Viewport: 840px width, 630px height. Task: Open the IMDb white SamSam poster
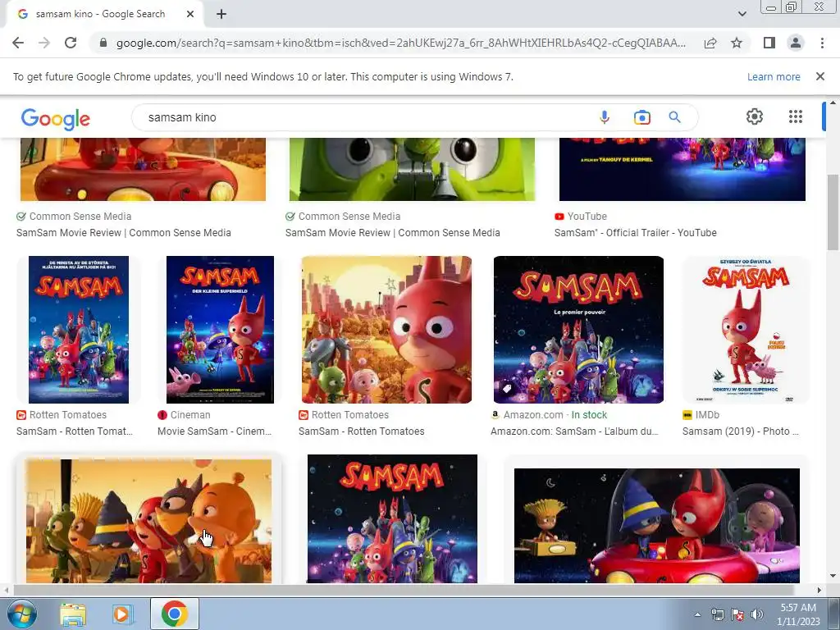pyautogui.click(x=745, y=330)
